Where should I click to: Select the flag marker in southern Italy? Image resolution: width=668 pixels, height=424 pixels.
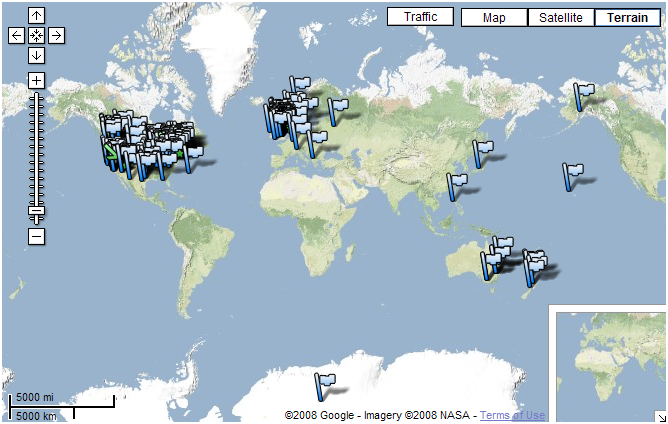pos(317,144)
